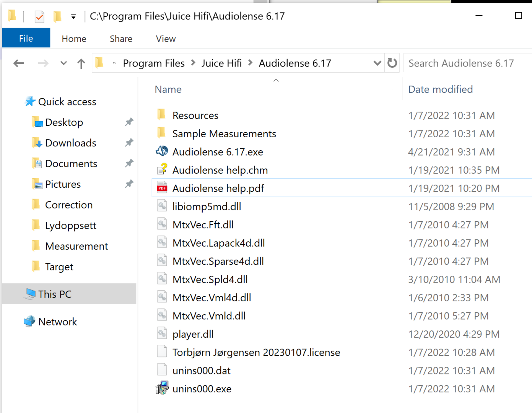The width and height of the screenshot is (532, 413).
Task: Open the View ribbon tab
Action: tap(166, 39)
